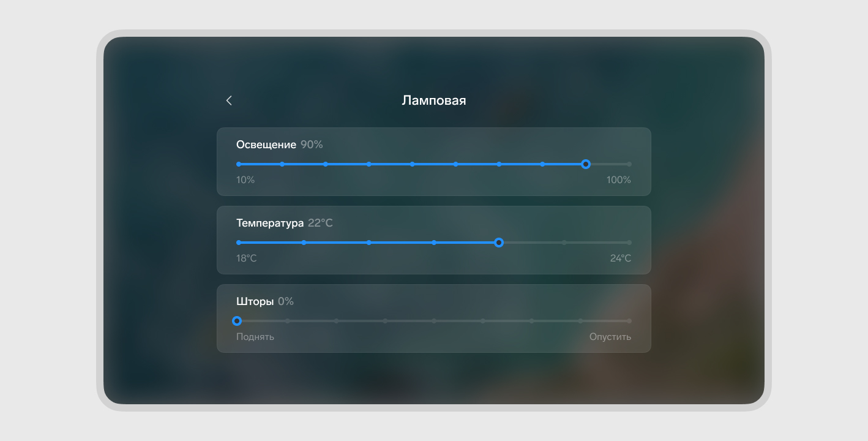Pick the 19°C stop on Температура slider
The image size is (868, 441).
point(304,243)
